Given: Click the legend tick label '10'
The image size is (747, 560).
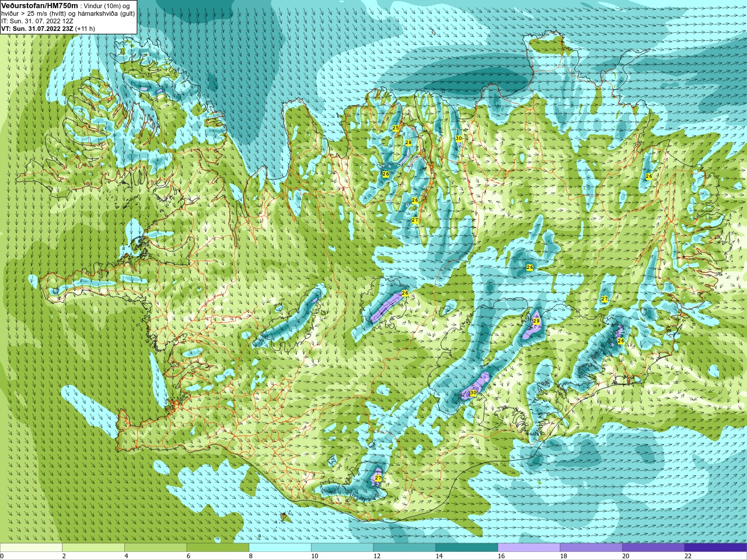Looking at the screenshot, I should [x=315, y=556].
